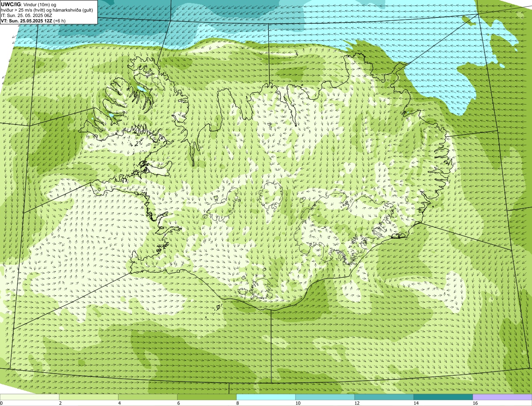The height and width of the screenshot is (406, 532).
Task: Click the 'hviður > 25 m/s' description line
Action: point(47,10)
